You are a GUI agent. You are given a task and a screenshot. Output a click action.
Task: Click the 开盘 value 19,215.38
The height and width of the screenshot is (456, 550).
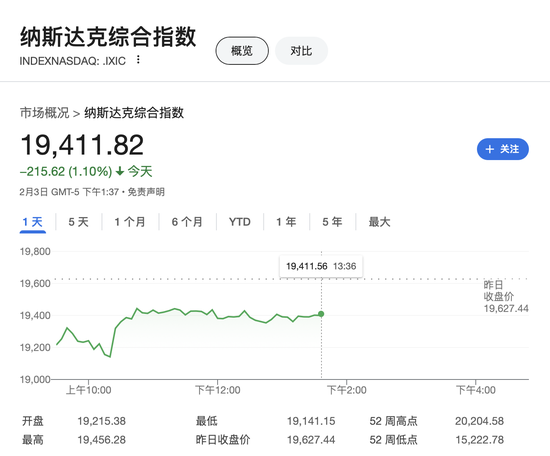click(x=101, y=421)
